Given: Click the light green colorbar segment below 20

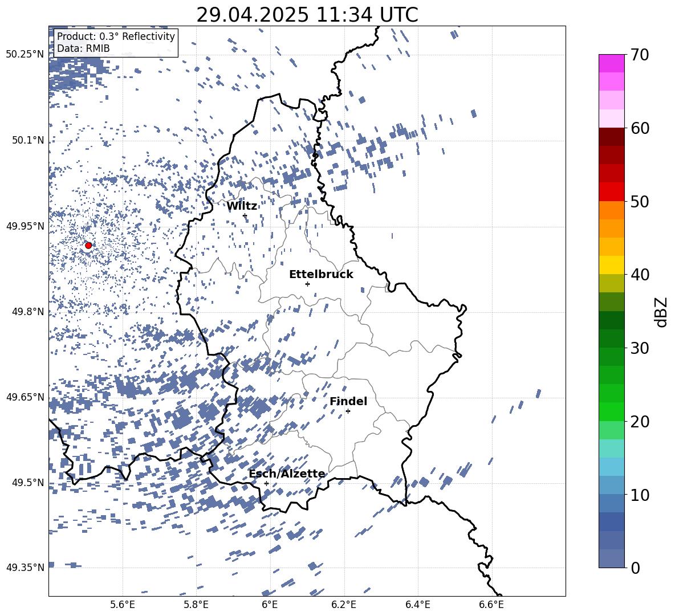Looking at the screenshot, I should pyautogui.click(x=611, y=430).
